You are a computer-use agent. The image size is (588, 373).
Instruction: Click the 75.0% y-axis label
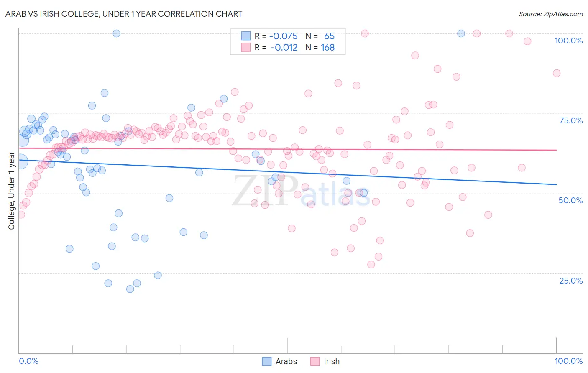(x=571, y=120)
